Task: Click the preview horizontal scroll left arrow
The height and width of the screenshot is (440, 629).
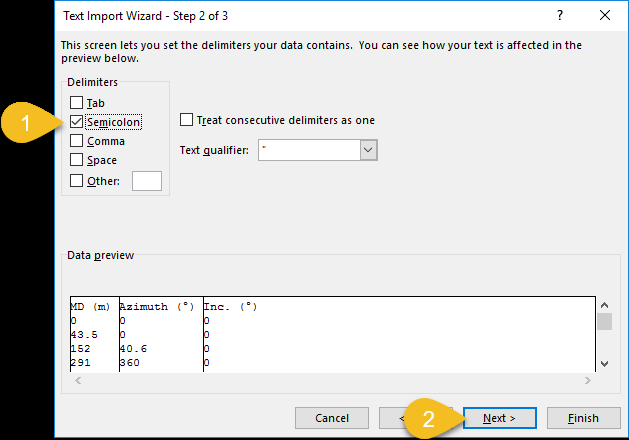Action: (x=76, y=381)
